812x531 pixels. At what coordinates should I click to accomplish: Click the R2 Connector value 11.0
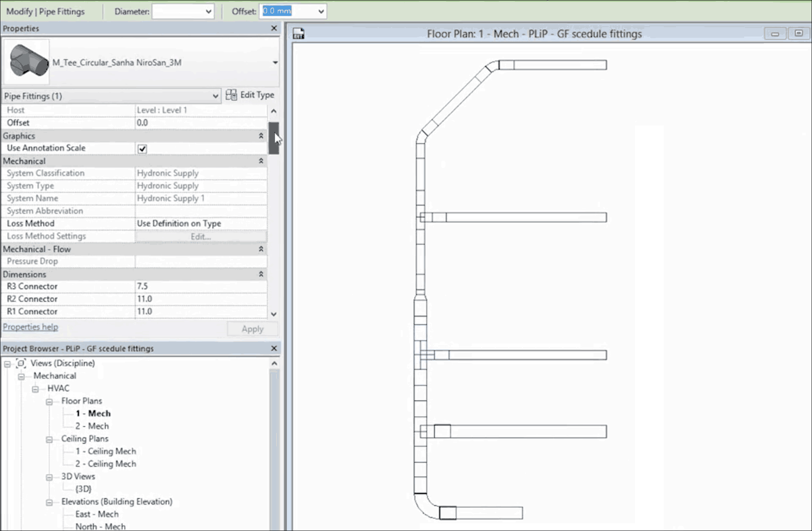click(201, 299)
